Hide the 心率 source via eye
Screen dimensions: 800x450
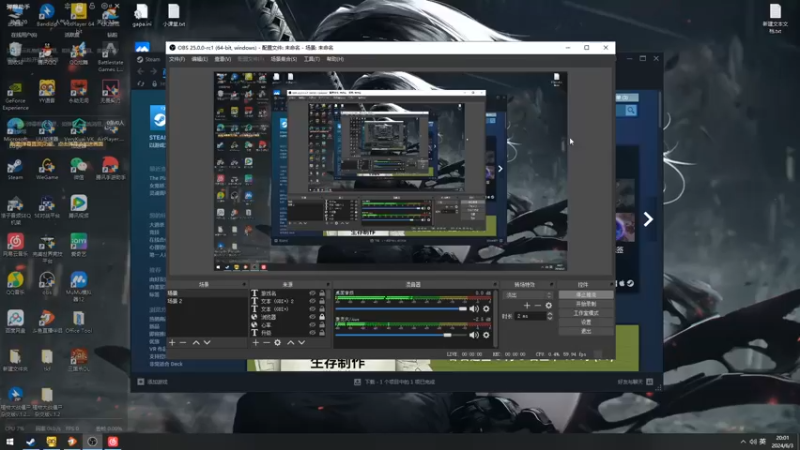[x=312, y=324]
